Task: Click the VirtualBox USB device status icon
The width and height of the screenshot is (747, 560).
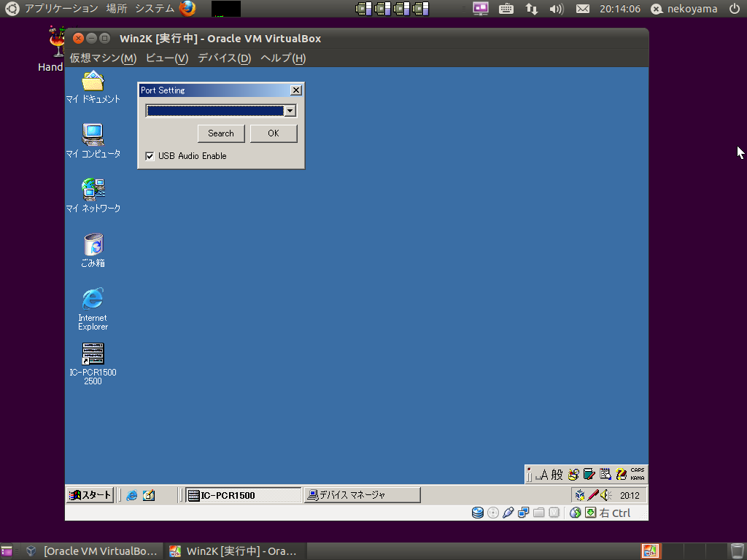Action: [x=508, y=513]
